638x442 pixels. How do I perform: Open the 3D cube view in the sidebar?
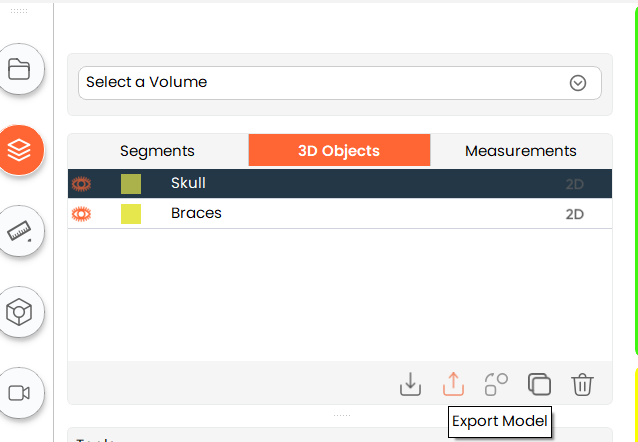19,312
